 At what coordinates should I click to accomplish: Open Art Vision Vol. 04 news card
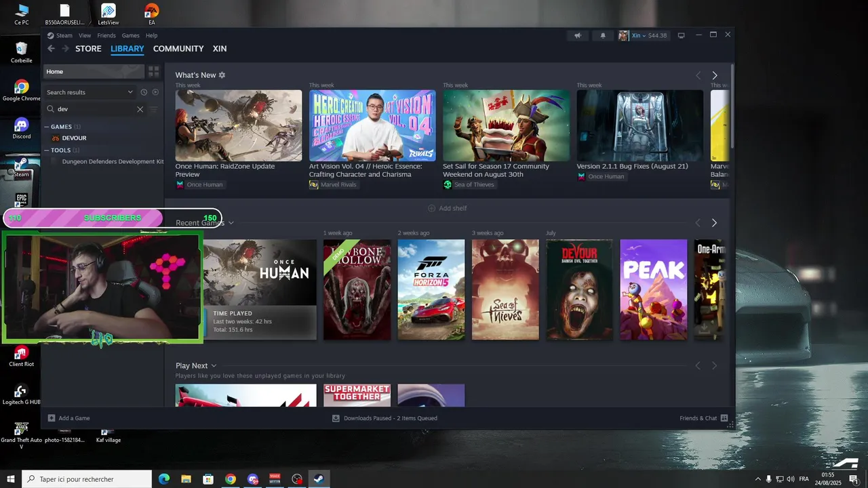click(x=372, y=125)
